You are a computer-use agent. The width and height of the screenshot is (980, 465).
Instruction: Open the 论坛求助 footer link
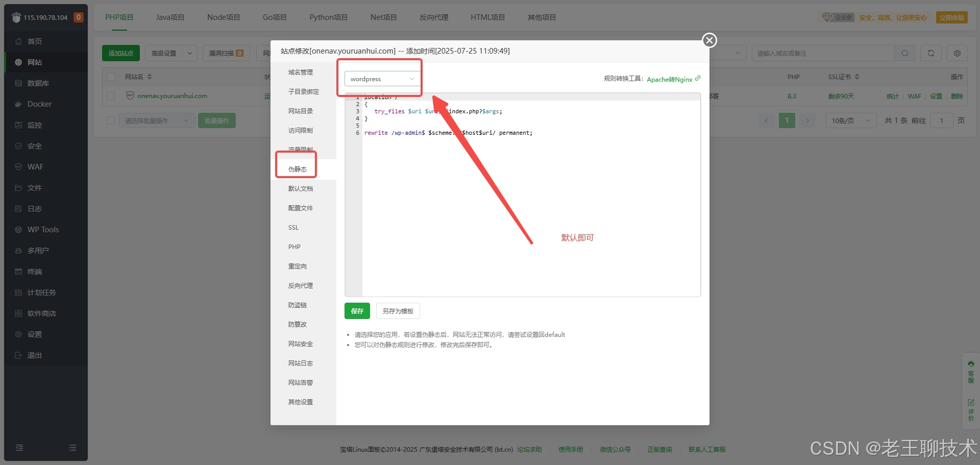click(529, 450)
